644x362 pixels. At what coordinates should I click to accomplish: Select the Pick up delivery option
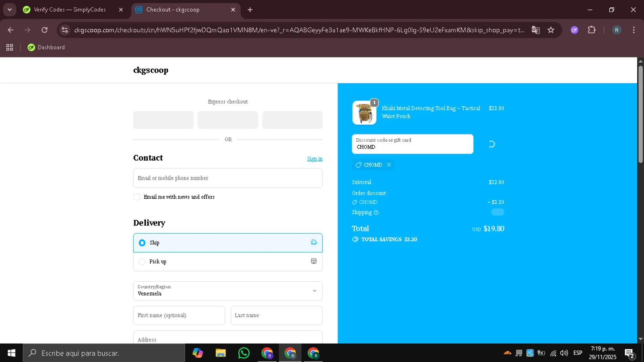(x=228, y=262)
